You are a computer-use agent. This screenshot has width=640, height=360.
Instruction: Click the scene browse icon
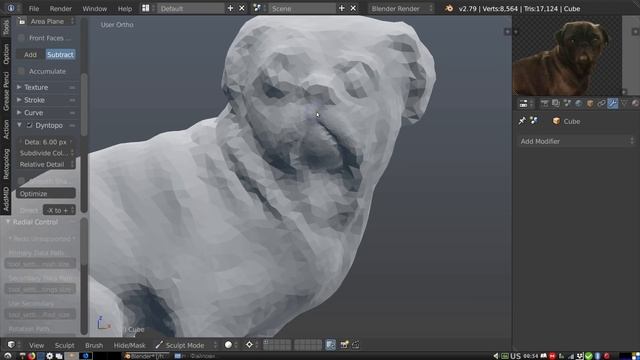(257, 8)
